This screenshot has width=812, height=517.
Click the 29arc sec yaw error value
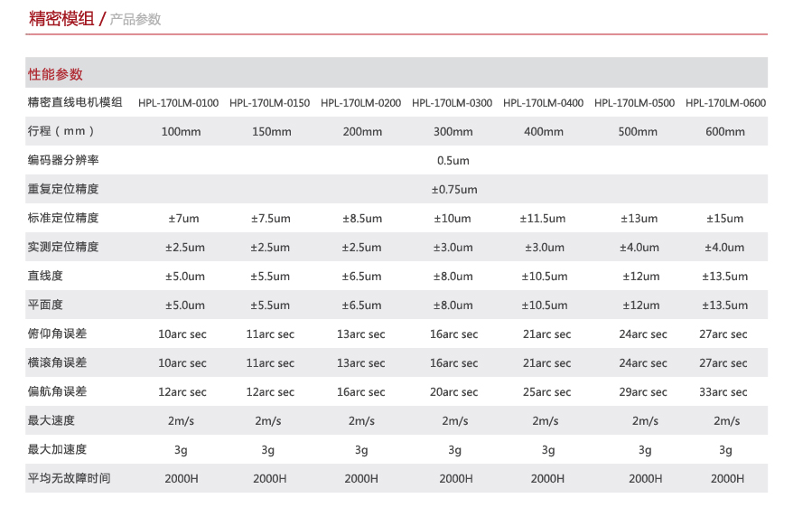coord(643,392)
